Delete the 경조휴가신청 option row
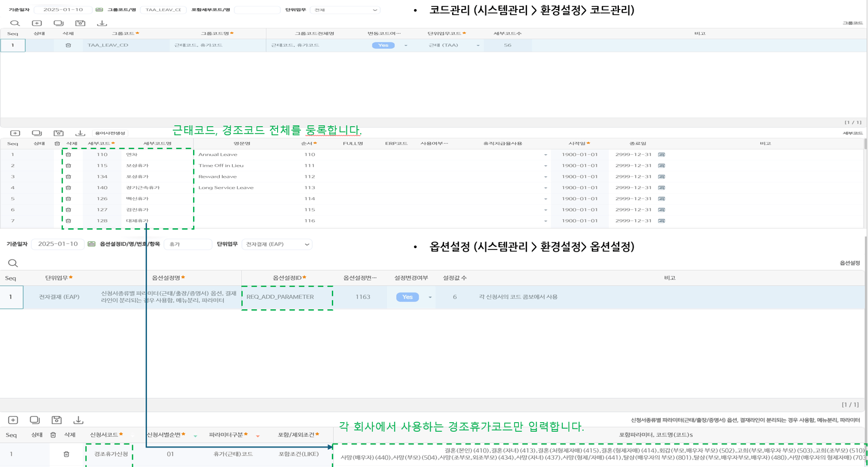Screen dimensions: 868x467 pos(66,454)
